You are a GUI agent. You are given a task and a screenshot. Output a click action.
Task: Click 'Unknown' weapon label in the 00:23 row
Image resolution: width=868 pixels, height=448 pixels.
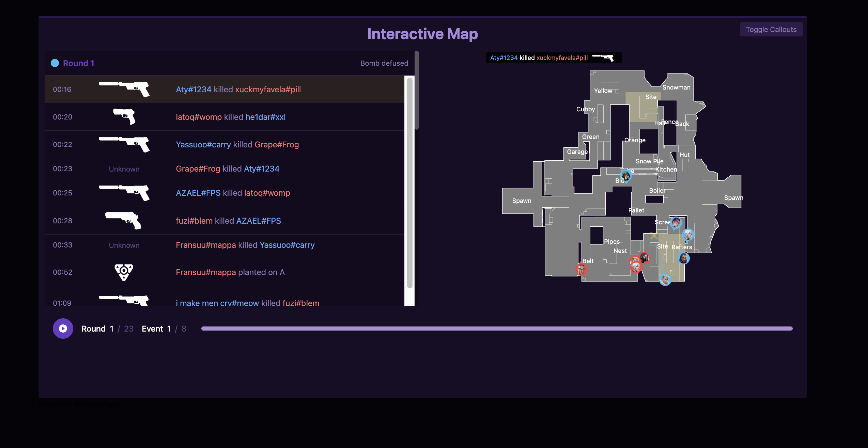point(124,169)
